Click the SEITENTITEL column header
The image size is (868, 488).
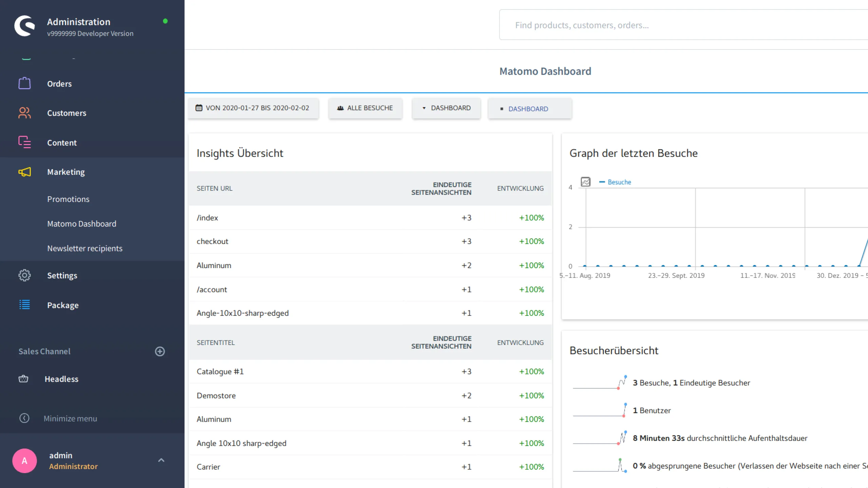point(216,343)
